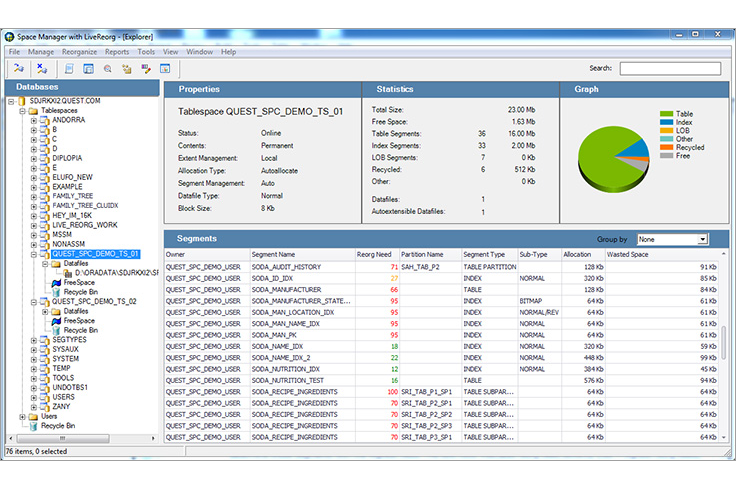Viewport: 736px width, 489px height.
Task: Expand Datafiles under QUEST_SPC_DEMO_TS_02
Action: [45, 312]
